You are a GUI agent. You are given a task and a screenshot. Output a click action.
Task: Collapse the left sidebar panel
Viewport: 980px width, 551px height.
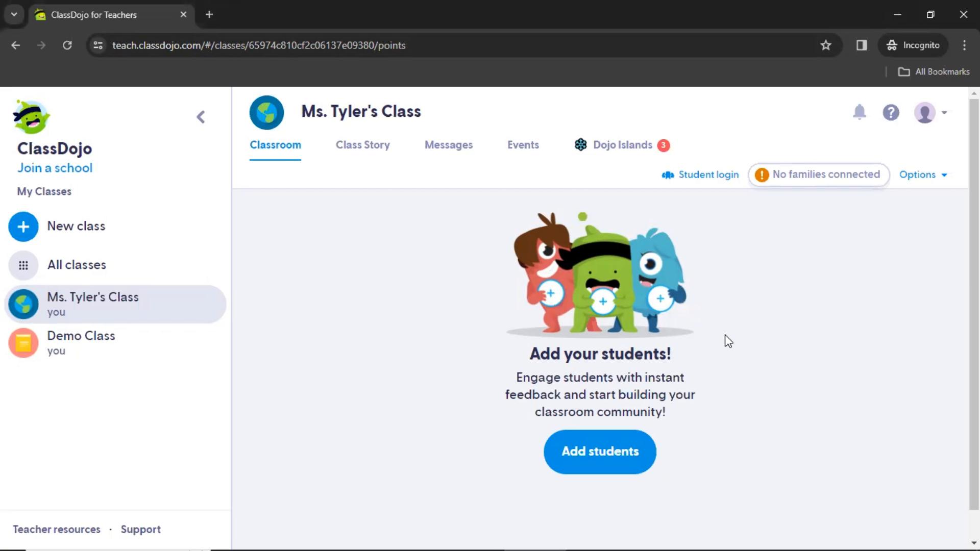point(201,116)
